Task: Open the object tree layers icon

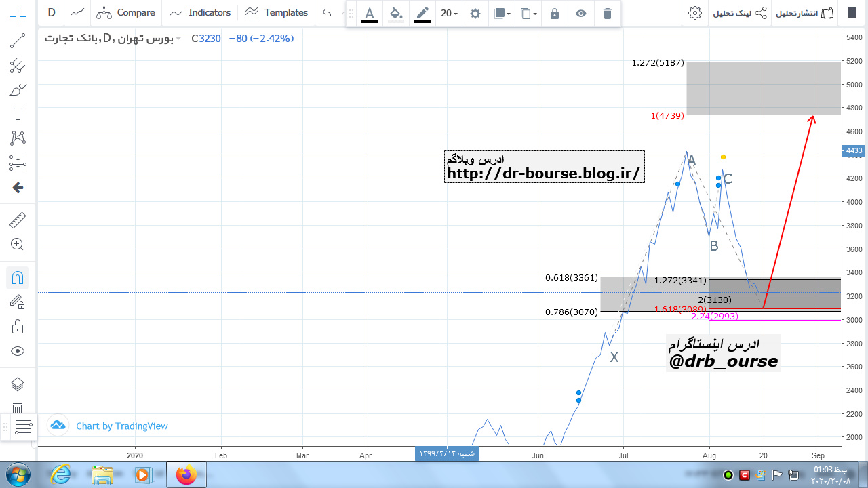Action: tap(18, 384)
